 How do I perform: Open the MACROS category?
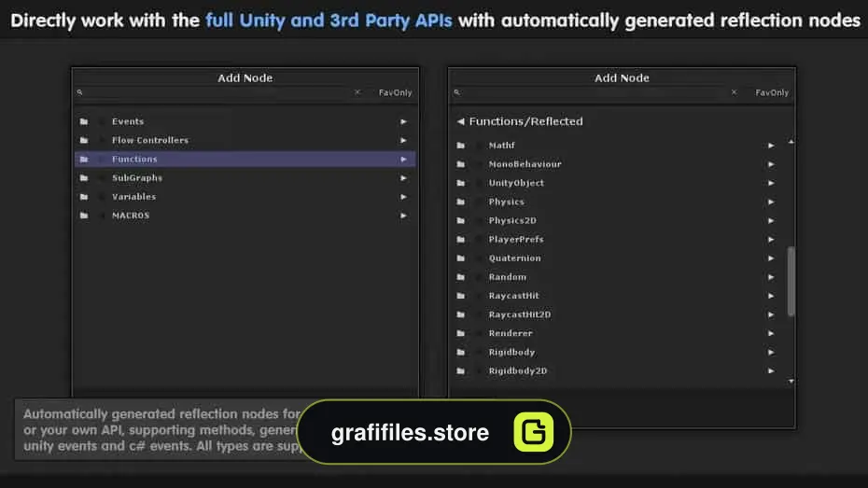click(x=245, y=216)
